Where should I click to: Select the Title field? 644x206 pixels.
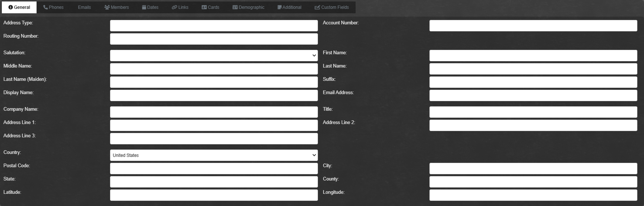point(533,112)
